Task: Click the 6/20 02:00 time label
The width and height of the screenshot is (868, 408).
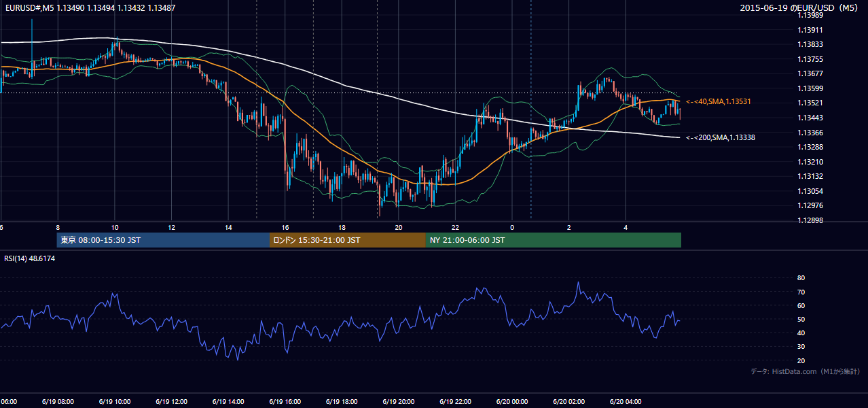Action: tap(569, 401)
